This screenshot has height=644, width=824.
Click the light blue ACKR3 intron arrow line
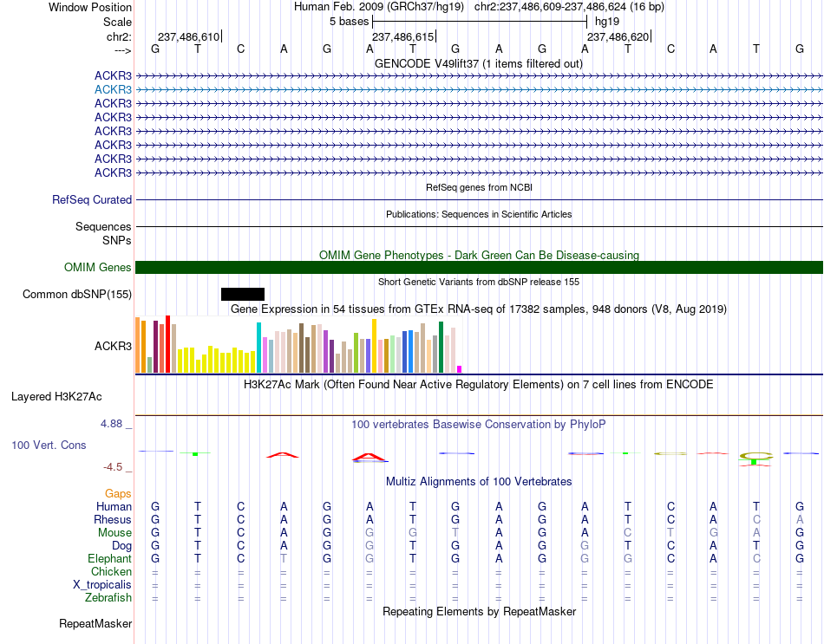pos(479,90)
